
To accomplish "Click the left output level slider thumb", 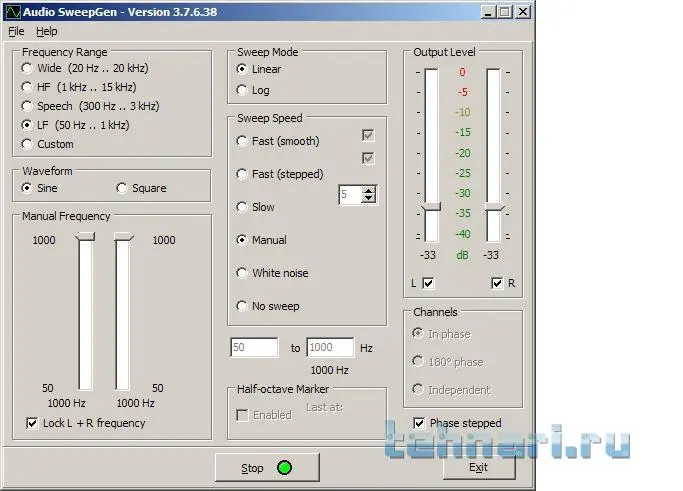I will 431,207.
